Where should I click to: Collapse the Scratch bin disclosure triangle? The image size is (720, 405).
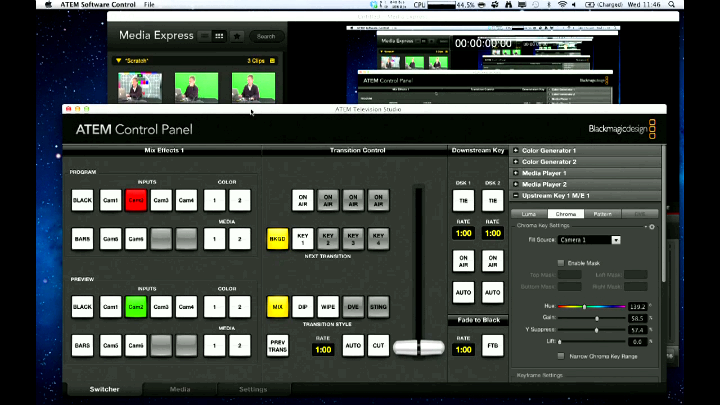click(x=119, y=61)
